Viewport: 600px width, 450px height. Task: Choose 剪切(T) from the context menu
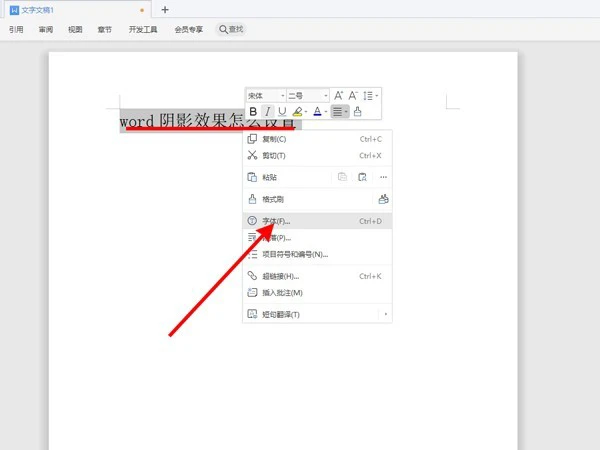click(x=317, y=155)
